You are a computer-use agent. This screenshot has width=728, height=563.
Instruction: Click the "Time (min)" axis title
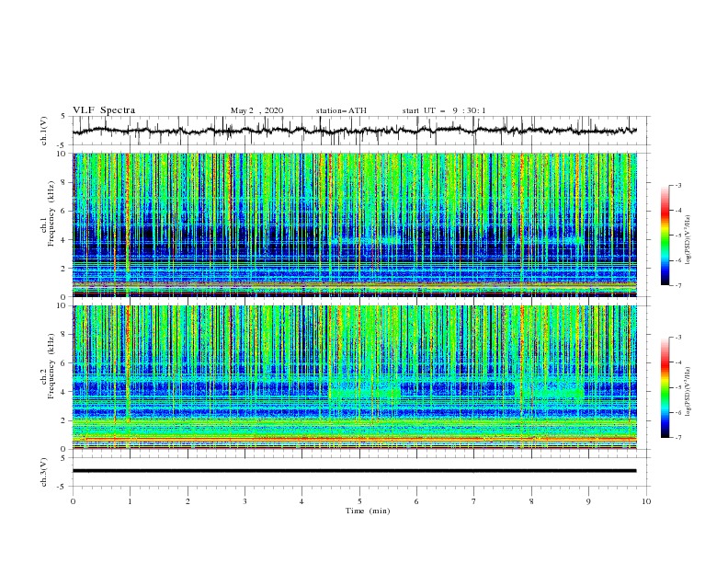pyautogui.click(x=368, y=511)
